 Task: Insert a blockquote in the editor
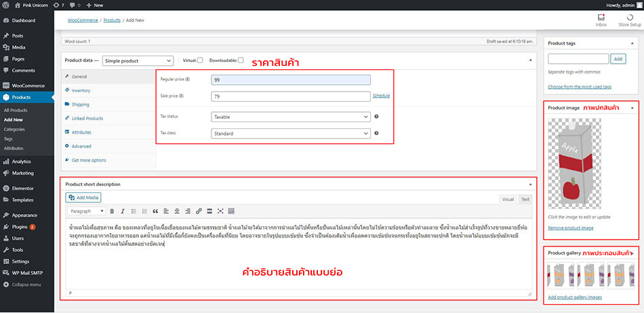tap(155, 211)
